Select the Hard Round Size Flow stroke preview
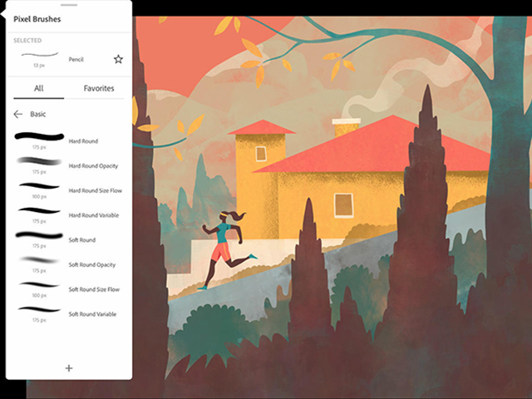The width and height of the screenshot is (532, 399). pyautogui.click(x=38, y=185)
